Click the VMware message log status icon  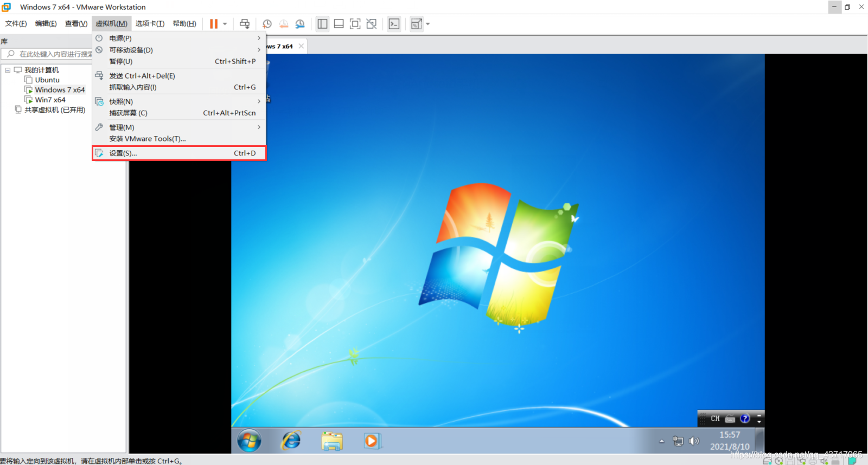852,461
